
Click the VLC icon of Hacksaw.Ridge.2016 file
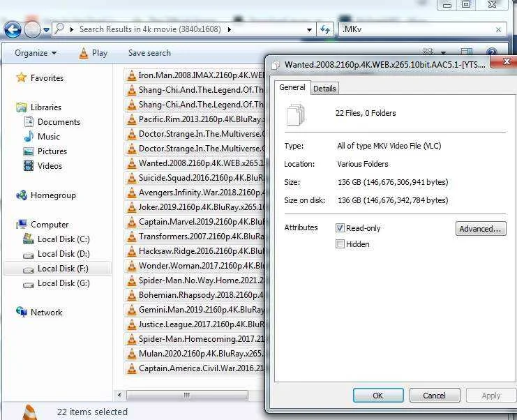pyautogui.click(x=132, y=251)
